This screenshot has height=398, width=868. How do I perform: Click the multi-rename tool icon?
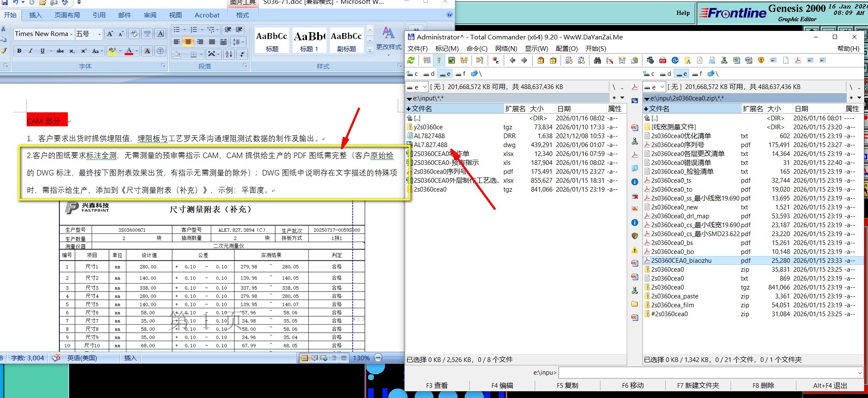609,60
